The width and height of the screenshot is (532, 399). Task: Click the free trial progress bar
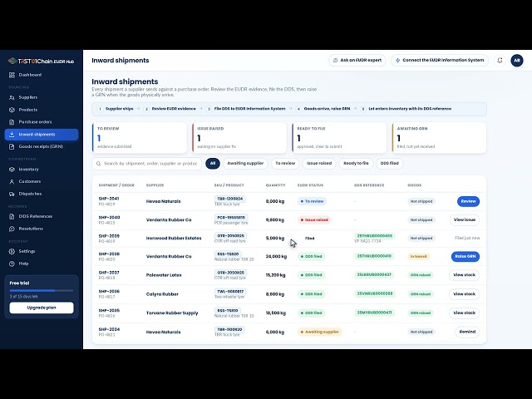point(42,290)
